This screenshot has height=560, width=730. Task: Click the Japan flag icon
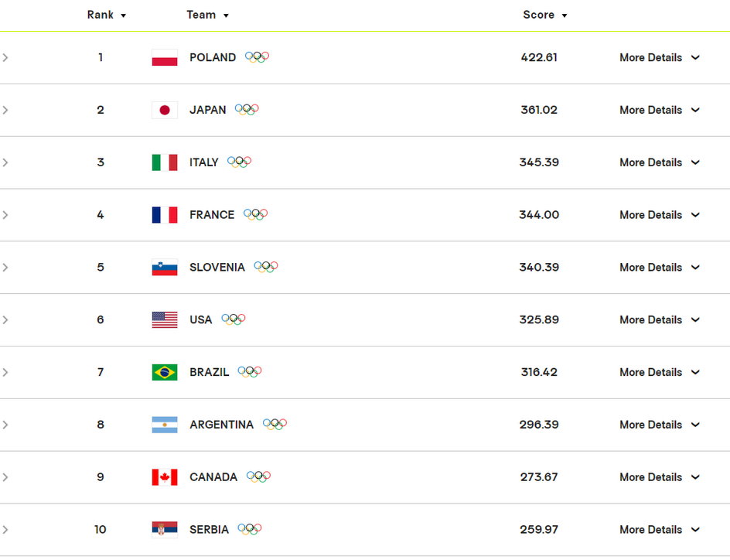coord(165,111)
